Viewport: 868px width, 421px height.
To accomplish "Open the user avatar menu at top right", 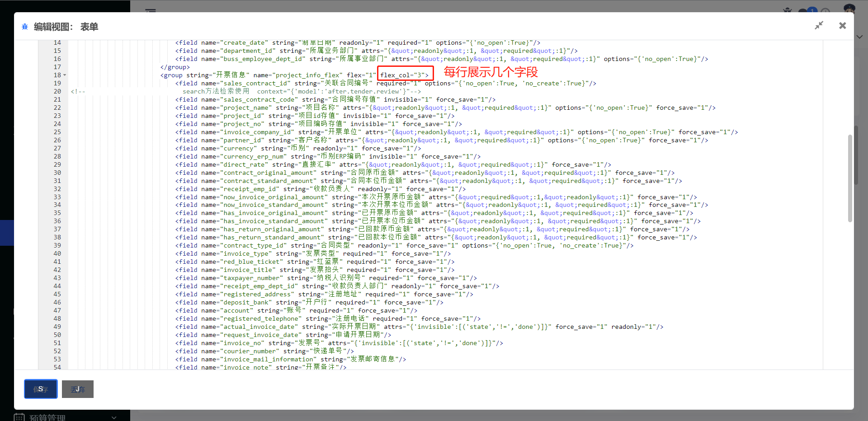I will [849, 9].
